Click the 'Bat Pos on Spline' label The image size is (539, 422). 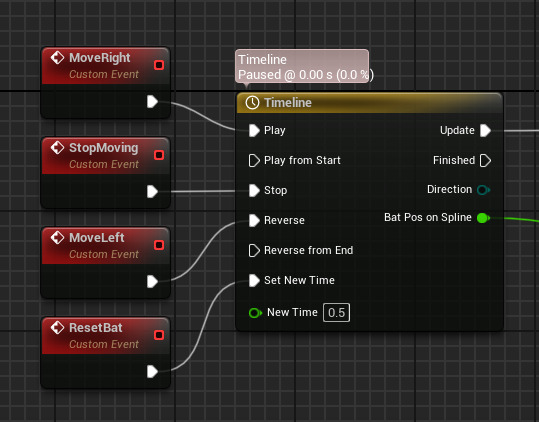[x=428, y=218]
